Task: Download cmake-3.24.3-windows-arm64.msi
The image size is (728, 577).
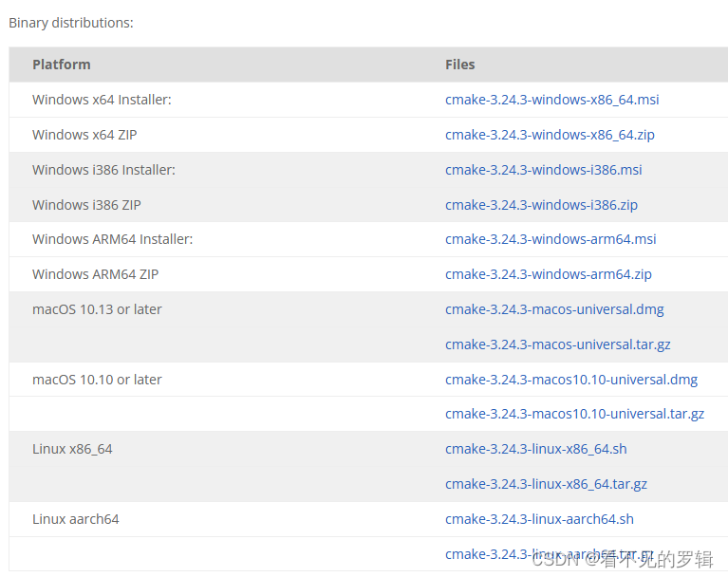Action: pos(551,239)
